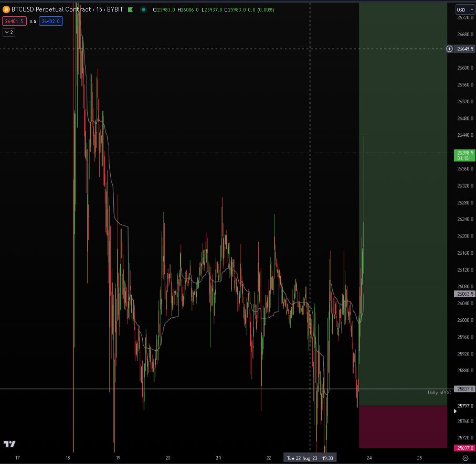Click date 21 on the time axis
This screenshot has height=464, width=476.
point(218,458)
